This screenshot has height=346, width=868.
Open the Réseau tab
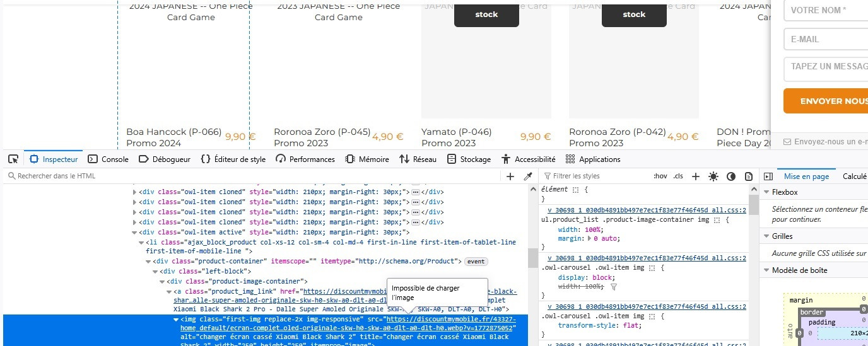click(x=418, y=159)
